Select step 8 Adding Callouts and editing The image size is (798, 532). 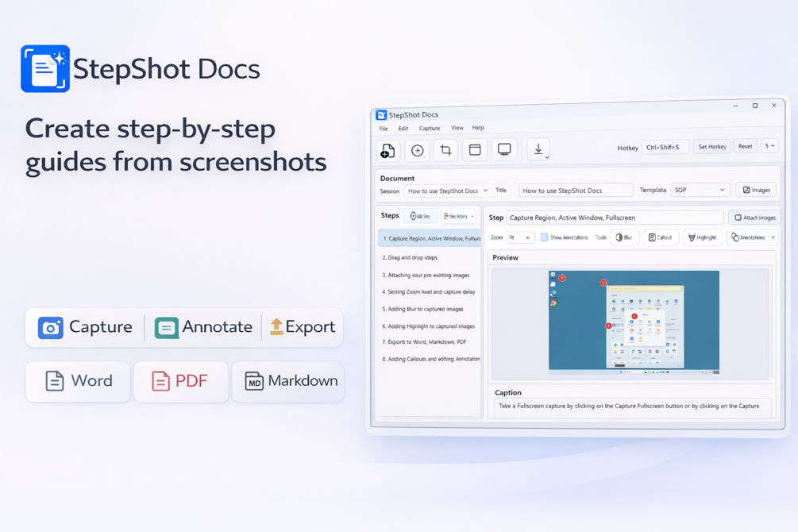pos(430,359)
